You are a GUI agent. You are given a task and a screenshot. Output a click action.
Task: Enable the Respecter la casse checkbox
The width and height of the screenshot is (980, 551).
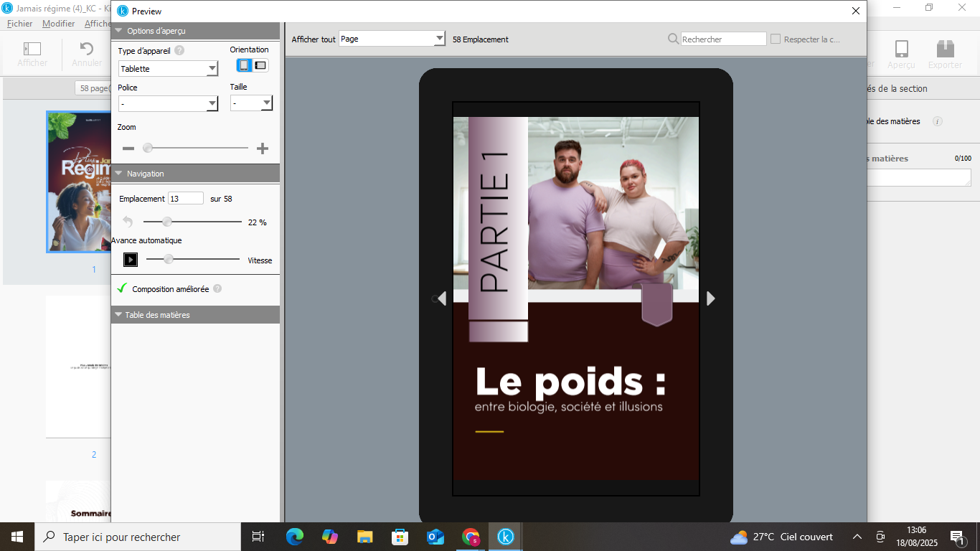coord(776,39)
